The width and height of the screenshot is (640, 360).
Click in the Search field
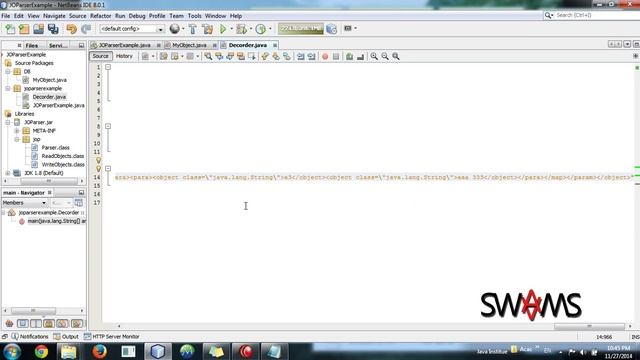pyautogui.click(x=596, y=15)
